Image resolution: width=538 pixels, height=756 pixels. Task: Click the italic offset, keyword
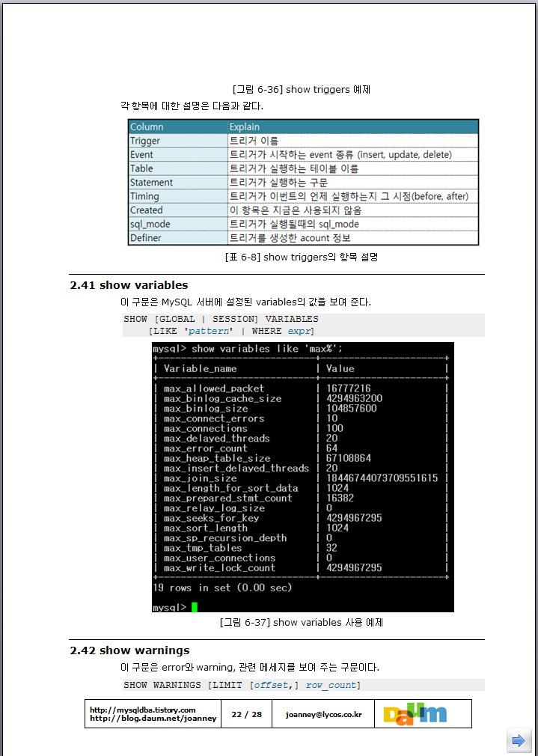pyautogui.click(x=276, y=685)
